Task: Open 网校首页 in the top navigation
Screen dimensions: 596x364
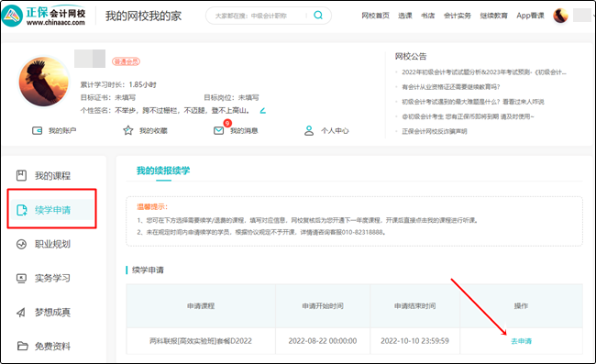Action: (375, 16)
